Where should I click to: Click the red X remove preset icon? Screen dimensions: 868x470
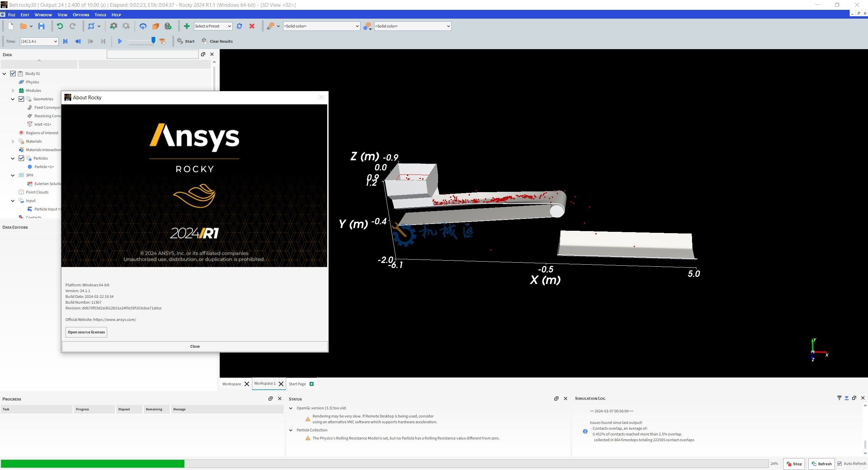pos(252,26)
